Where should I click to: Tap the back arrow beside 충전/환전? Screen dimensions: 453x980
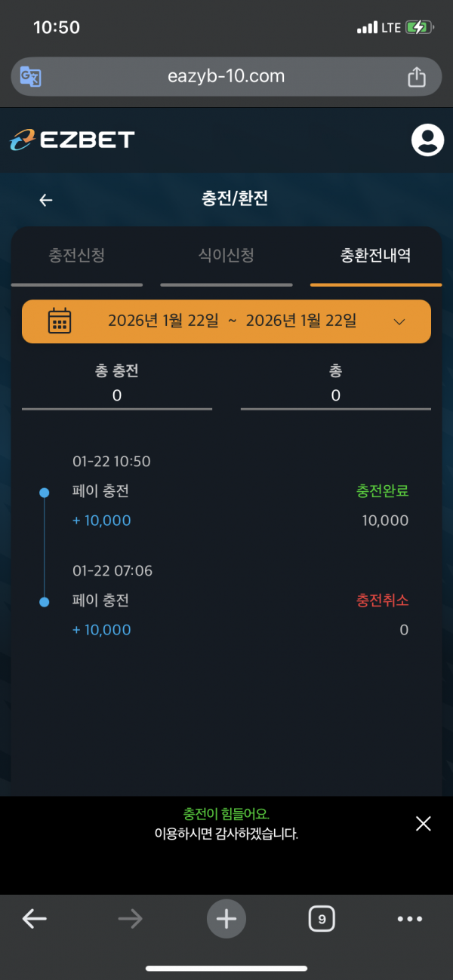coord(46,200)
